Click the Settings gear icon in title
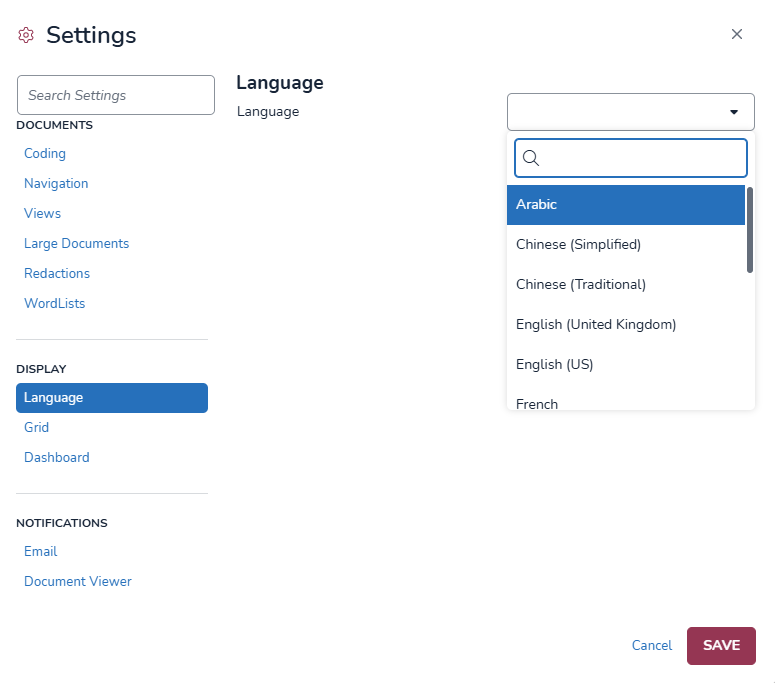 26,35
